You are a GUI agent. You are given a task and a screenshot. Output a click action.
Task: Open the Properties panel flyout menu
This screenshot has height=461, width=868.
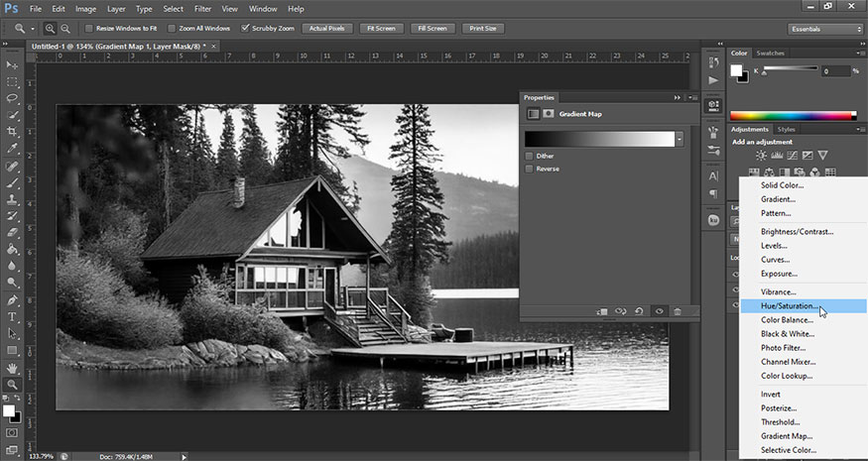click(690, 97)
